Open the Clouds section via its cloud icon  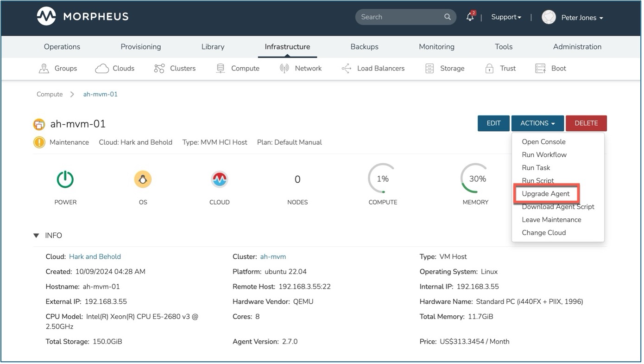[101, 68]
